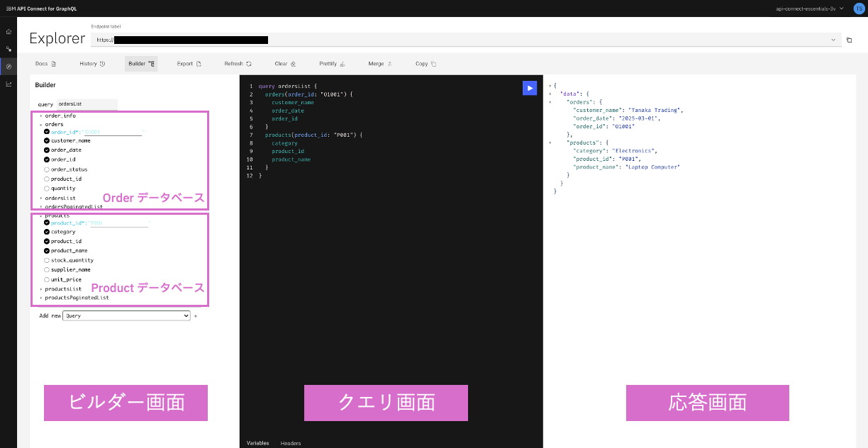Screen dimensions: 868x448
Task: Check the quantity field
Action: pyautogui.click(x=47, y=189)
